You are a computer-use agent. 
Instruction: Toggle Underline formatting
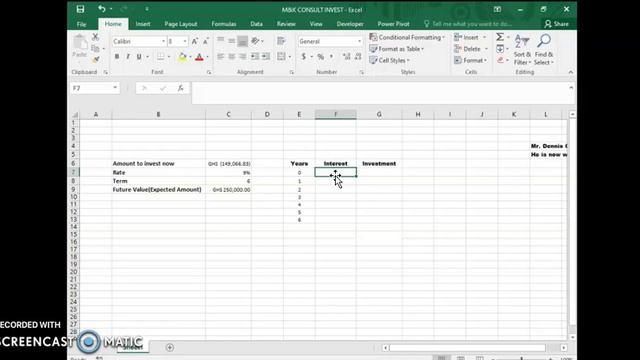pos(139,57)
